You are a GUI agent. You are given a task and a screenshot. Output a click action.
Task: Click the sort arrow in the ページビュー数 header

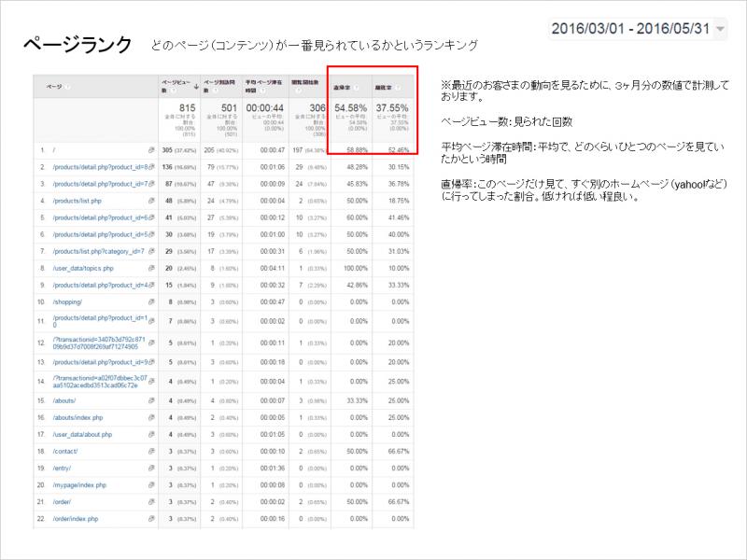pyautogui.click(x=196, y=87)
